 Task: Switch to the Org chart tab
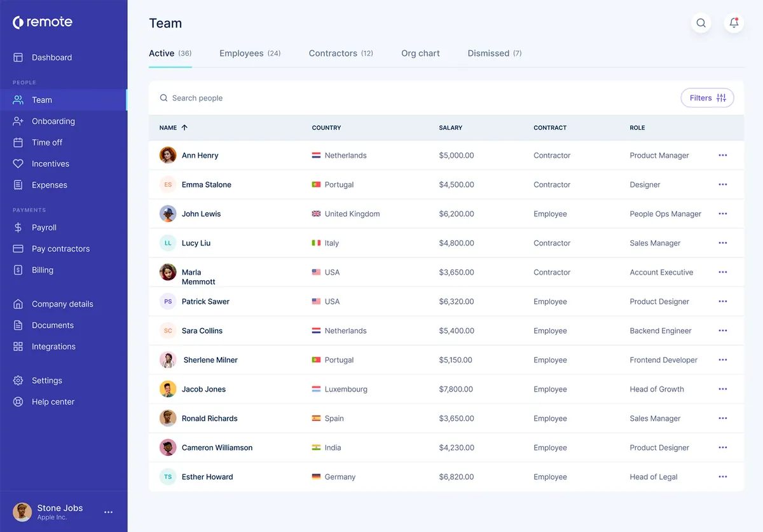click(x=420, y=53)
